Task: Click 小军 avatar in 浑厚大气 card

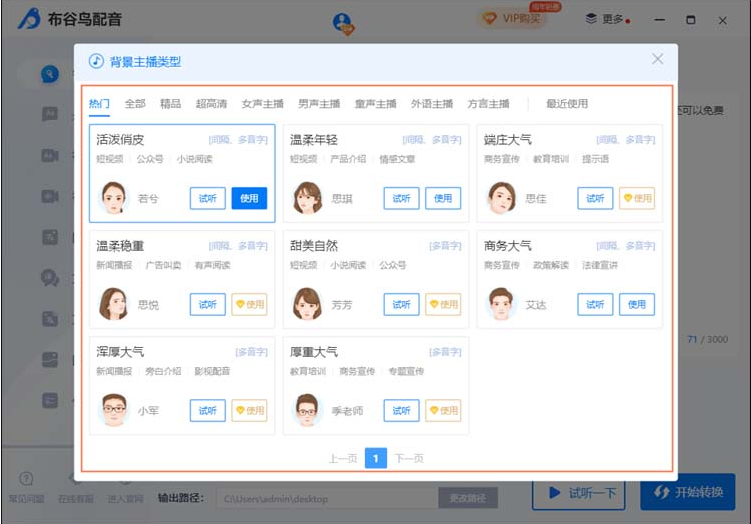Action: coord(114,410)
